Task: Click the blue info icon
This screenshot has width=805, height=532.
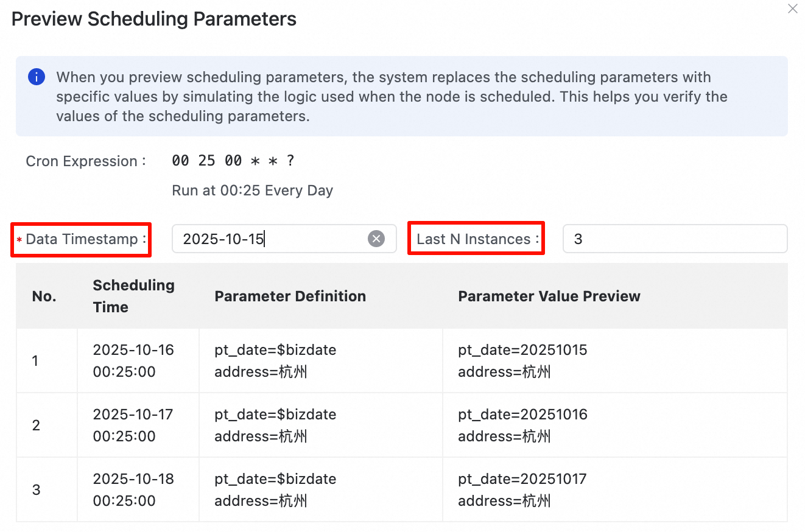Action: point(37,77)
